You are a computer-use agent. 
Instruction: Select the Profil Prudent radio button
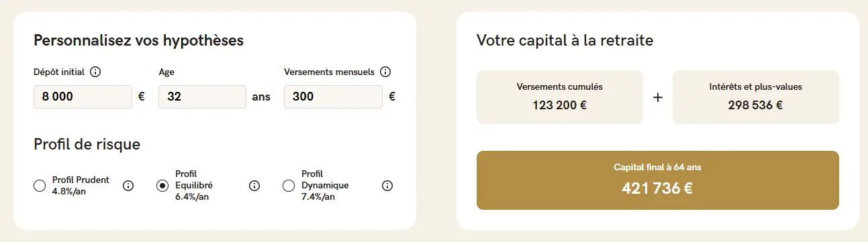pos(40,186)
